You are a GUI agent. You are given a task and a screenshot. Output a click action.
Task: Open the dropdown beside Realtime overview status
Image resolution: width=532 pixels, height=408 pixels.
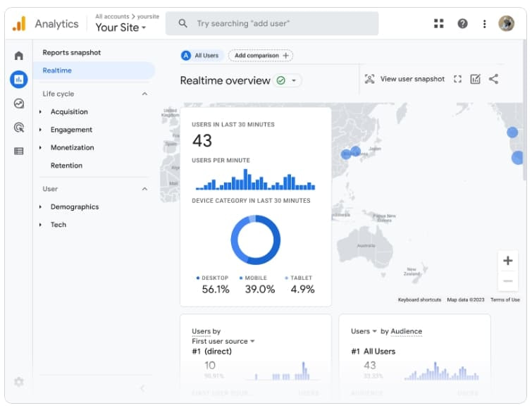point(294,80)
